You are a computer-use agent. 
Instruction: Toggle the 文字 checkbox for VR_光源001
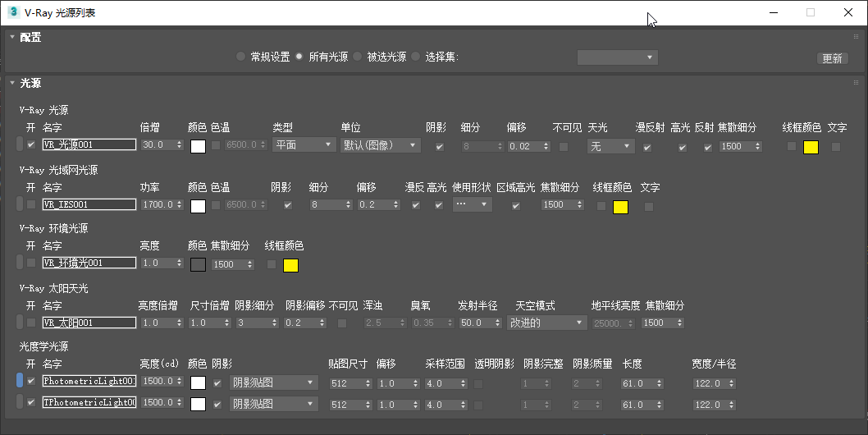836,147
